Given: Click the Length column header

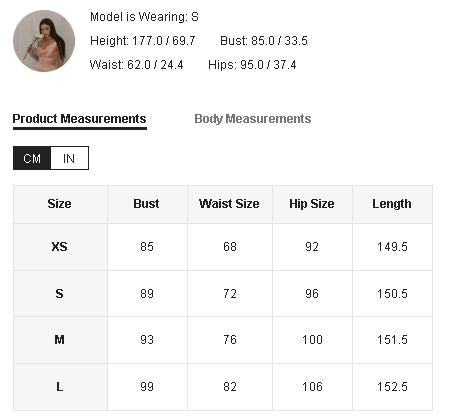Looking at the screenshot, I should pyautogui.click(x=392, y=204).
